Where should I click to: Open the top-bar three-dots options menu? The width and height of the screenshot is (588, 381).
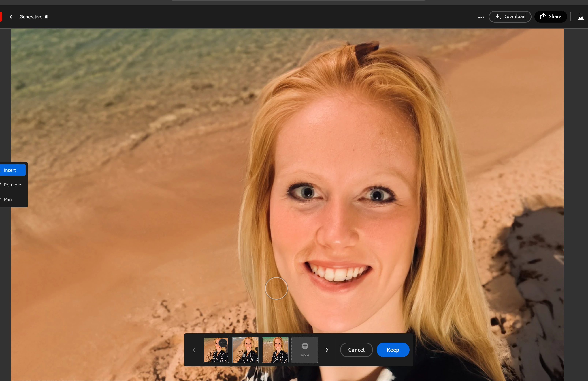(x=481, y=17)
